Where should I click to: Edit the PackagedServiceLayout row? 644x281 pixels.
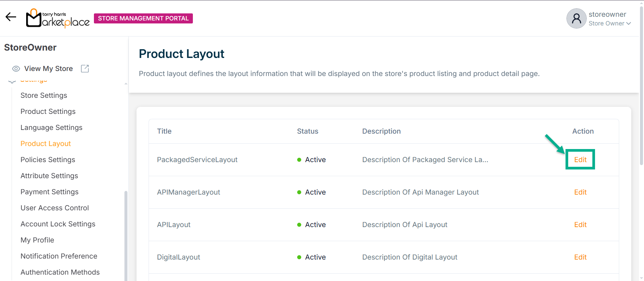(580, 160)
